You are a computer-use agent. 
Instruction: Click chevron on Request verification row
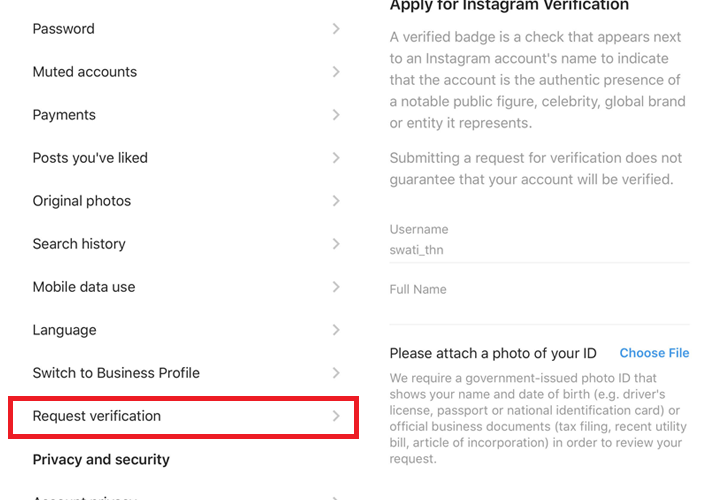click(336, 416)
